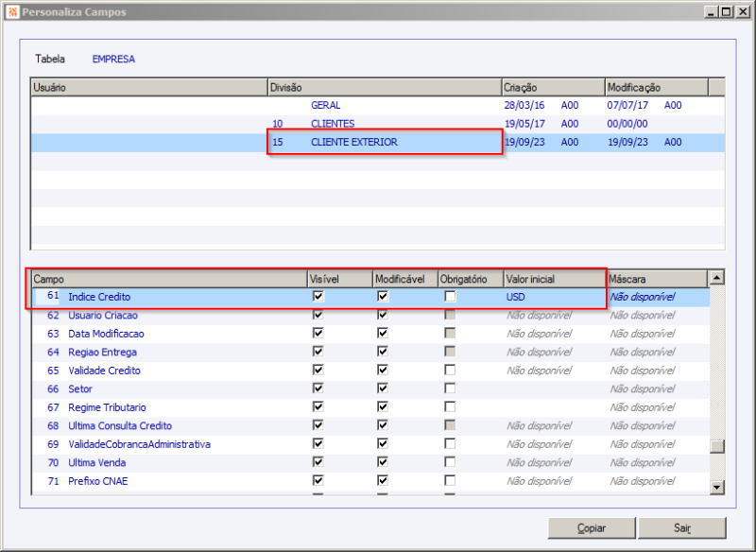Uncheck Modificável for Prefixo CNAE

coord(383,481)
